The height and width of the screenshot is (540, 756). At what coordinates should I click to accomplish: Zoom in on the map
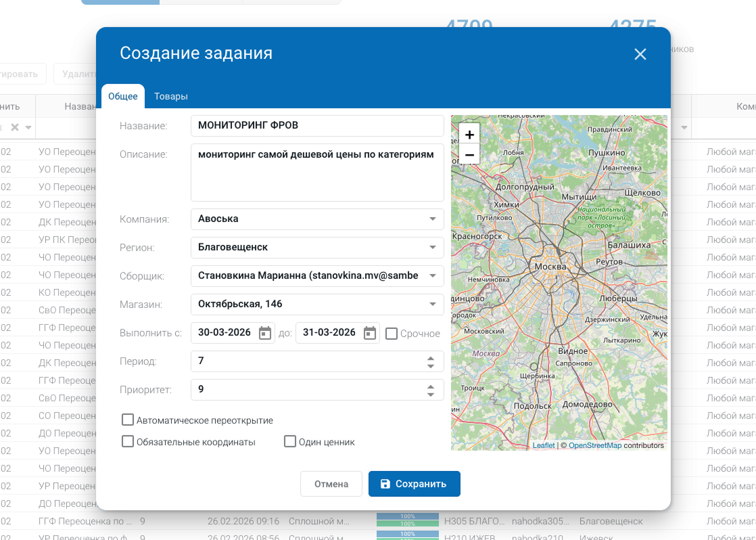tap(469, 135)
